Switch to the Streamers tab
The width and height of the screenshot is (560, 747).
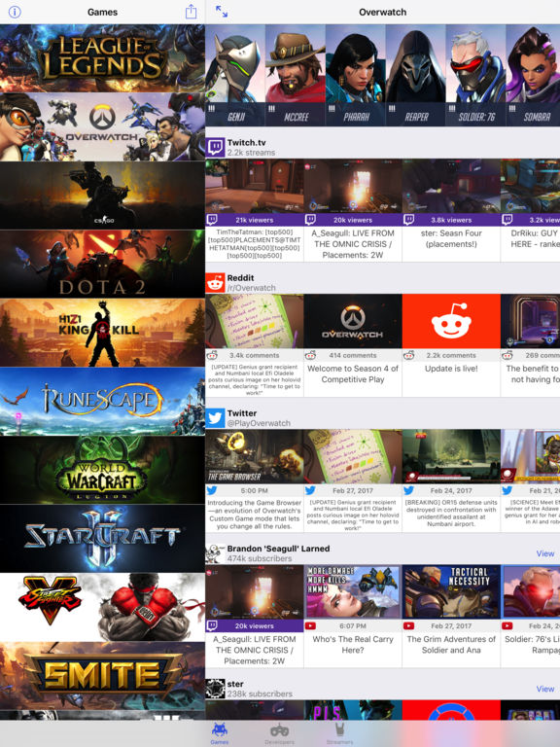pos(339,734)
